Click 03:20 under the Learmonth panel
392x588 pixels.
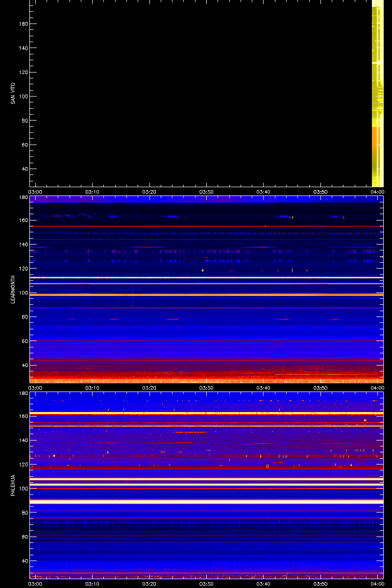pos(149,388)
